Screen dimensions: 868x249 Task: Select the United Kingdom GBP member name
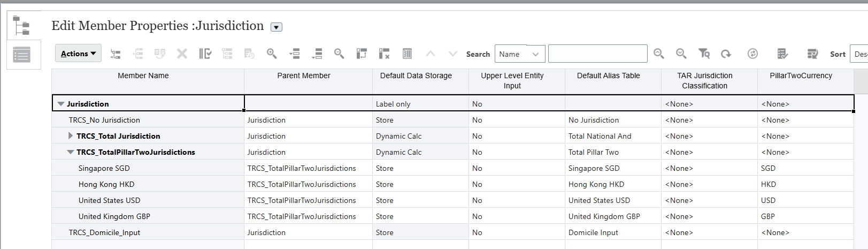(114, 216)
